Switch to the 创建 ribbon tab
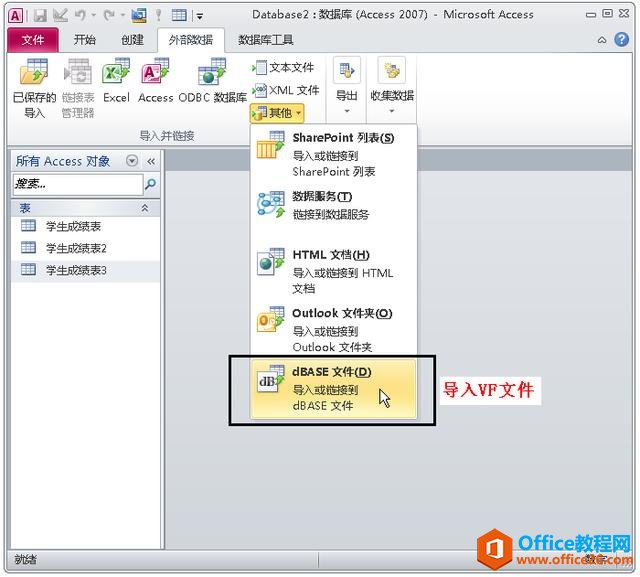640x577 pixels. pyautogui.click(x=132, y=40)
